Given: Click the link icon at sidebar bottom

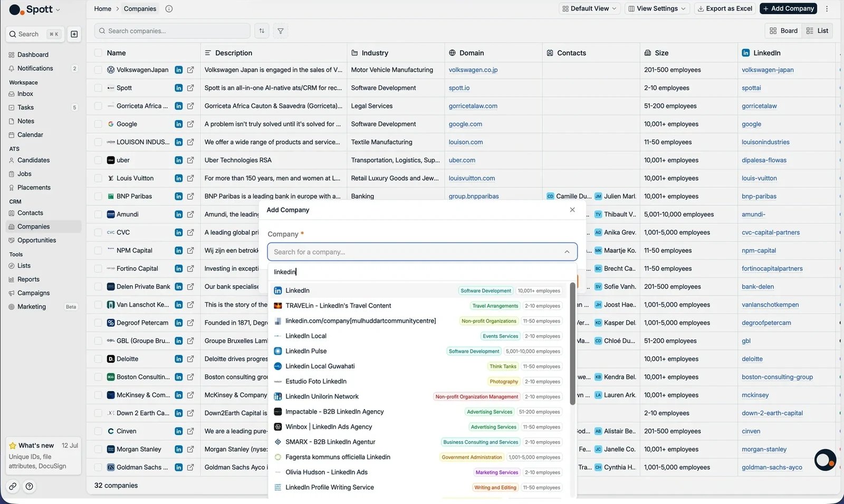Looking at the screenshot, I should (x=13, y=487).
